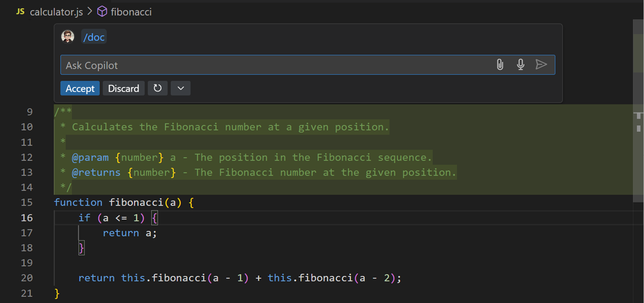
Task: Start voice input with the microphone icon
Action: 520,65
